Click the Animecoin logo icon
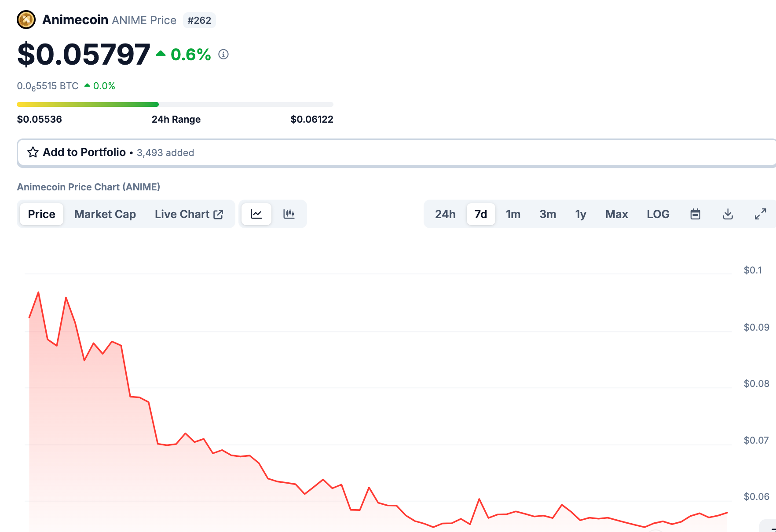The width and height of the screenshot is (776, 532). click(x=26, y=20)
